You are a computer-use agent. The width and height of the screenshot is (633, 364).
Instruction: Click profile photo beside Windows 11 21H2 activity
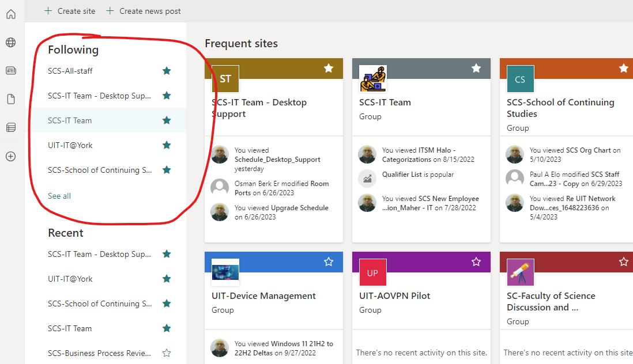(x=220, y=348)
